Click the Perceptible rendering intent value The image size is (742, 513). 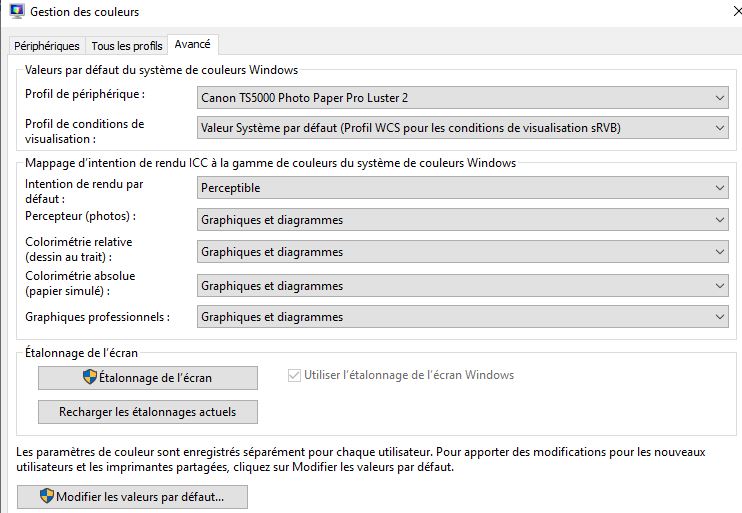[231, 187]
